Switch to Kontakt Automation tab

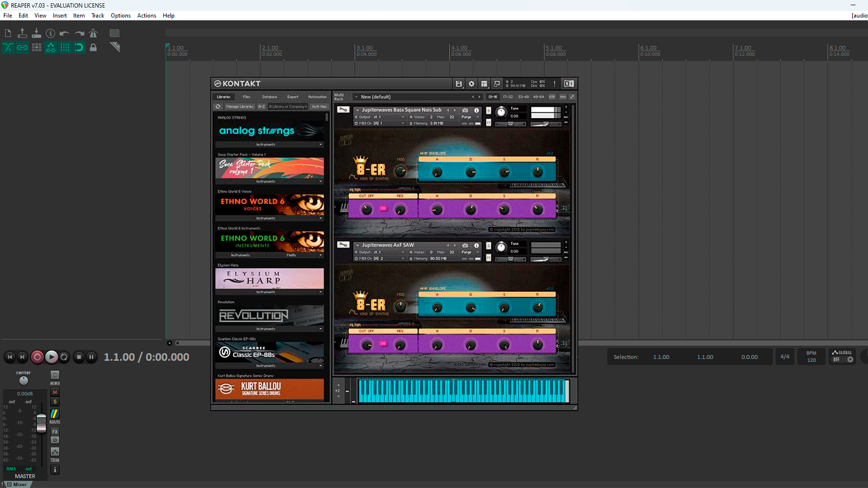317,97
